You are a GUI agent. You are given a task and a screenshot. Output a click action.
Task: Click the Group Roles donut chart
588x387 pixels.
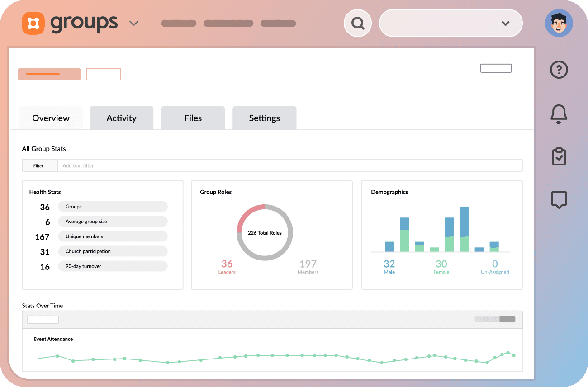click(x=265, y=232)
